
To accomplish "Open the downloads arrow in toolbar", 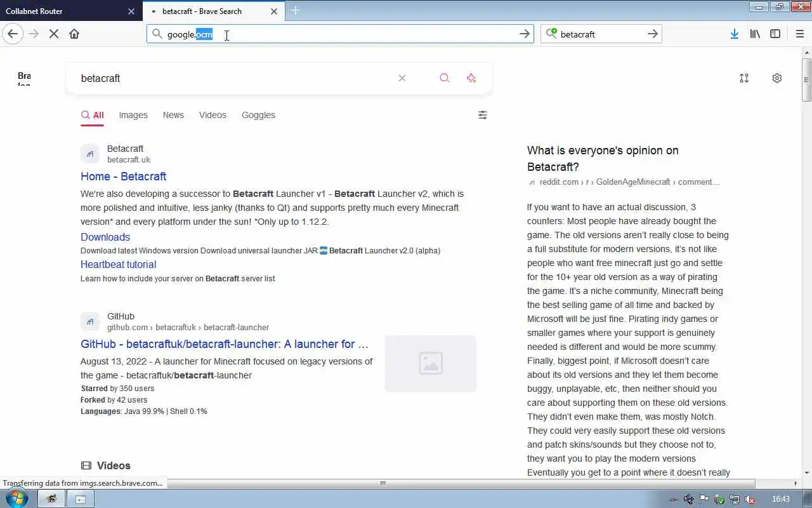I will (734, 34).
